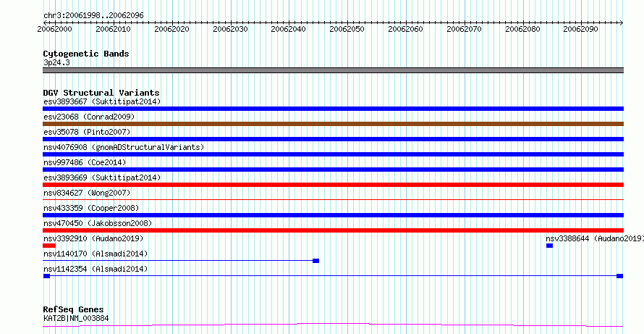
Task: Click ruler position 20062070
Action: (x=464, y=29)
